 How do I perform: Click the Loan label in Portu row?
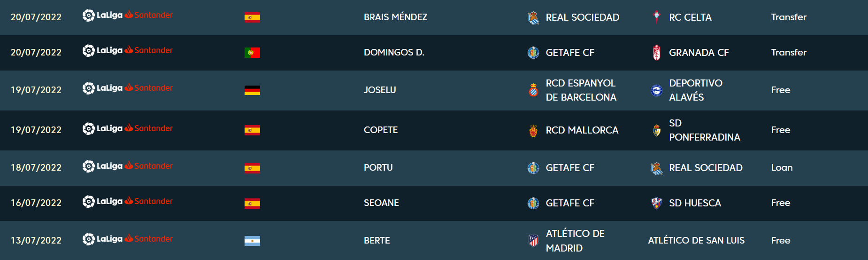click(x=782, y=167)
